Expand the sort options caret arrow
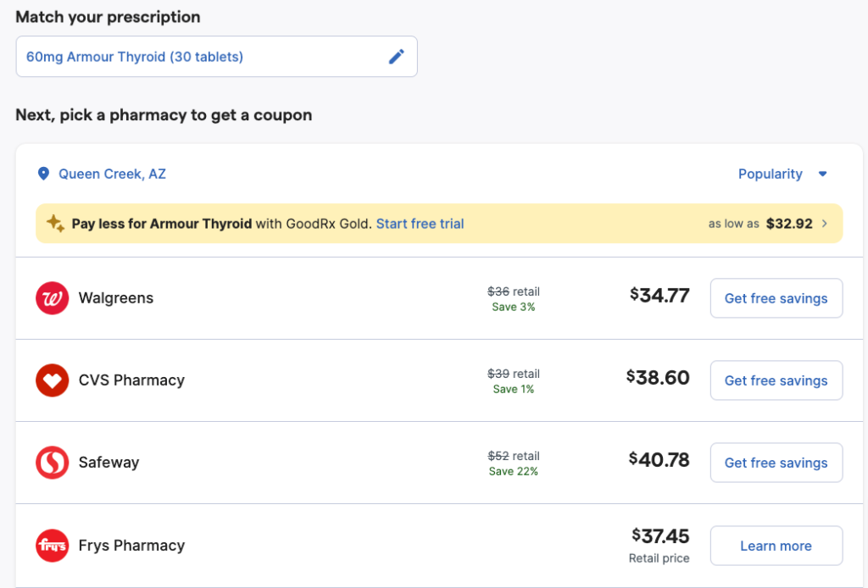Viewport: 868px width, 588px height. click(822, 174)
